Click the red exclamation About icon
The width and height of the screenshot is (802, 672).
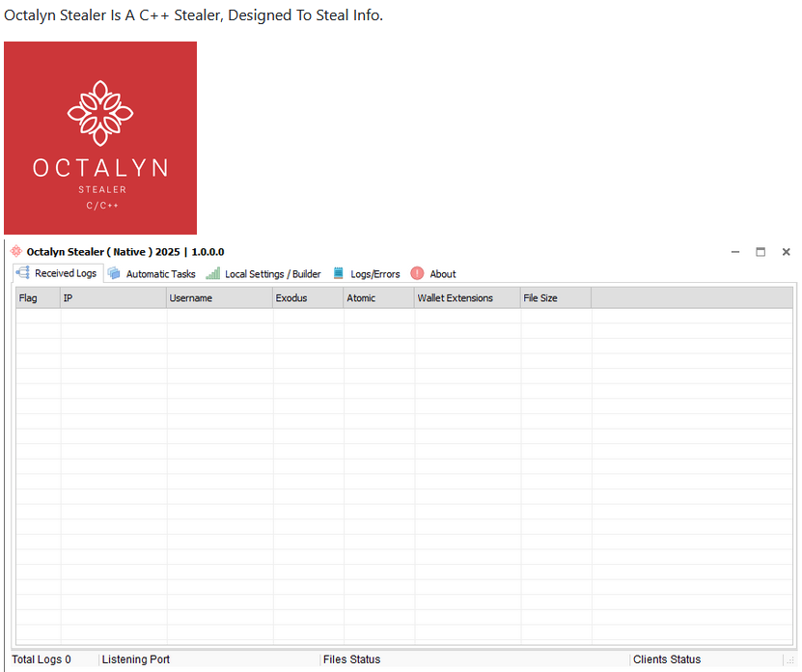point(417,273)
